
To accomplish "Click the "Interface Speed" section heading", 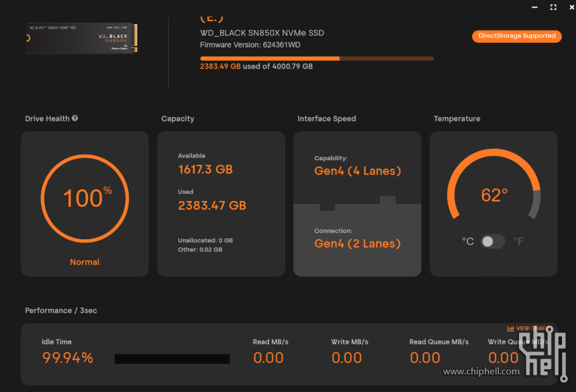I will coord(327,119).
